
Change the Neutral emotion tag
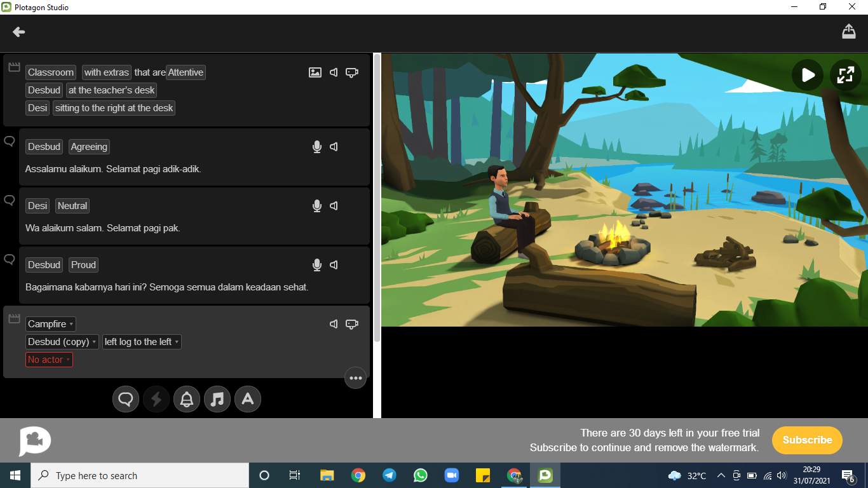click(x=72, y=206)
